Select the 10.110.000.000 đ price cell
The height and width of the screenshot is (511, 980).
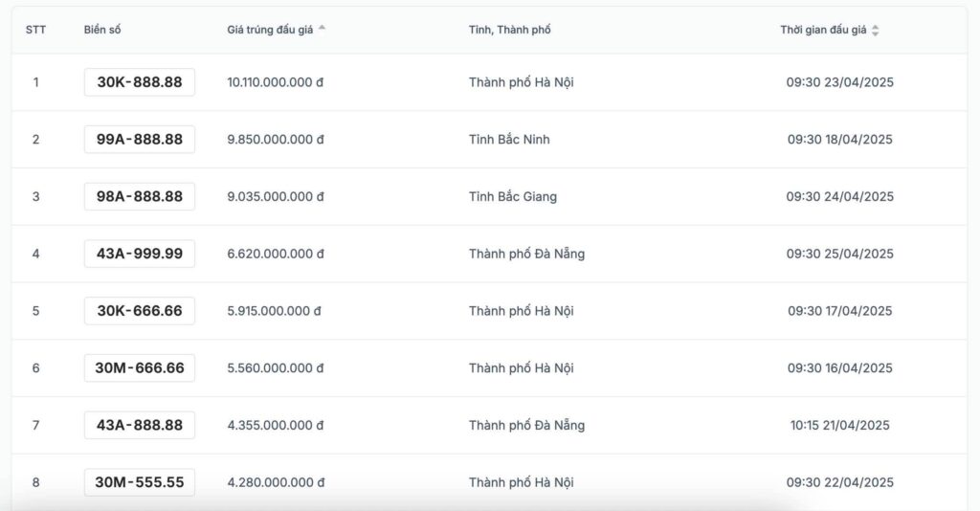click(275, 82)
